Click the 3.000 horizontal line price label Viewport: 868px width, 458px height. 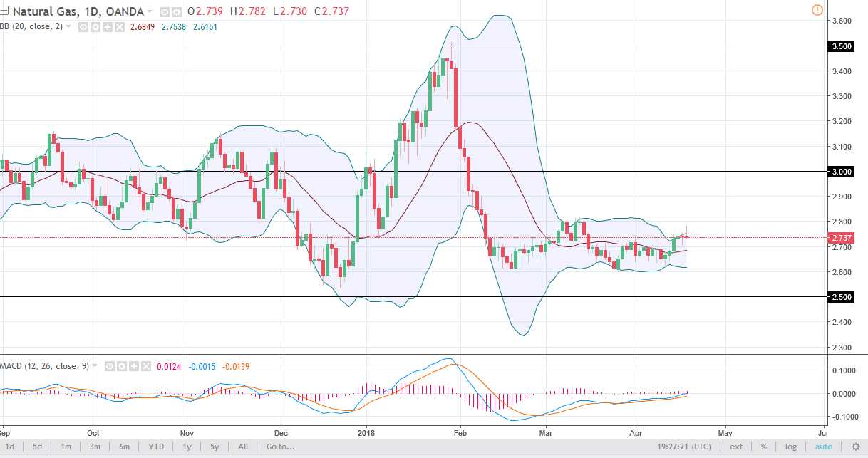click(x=842, y=172)
